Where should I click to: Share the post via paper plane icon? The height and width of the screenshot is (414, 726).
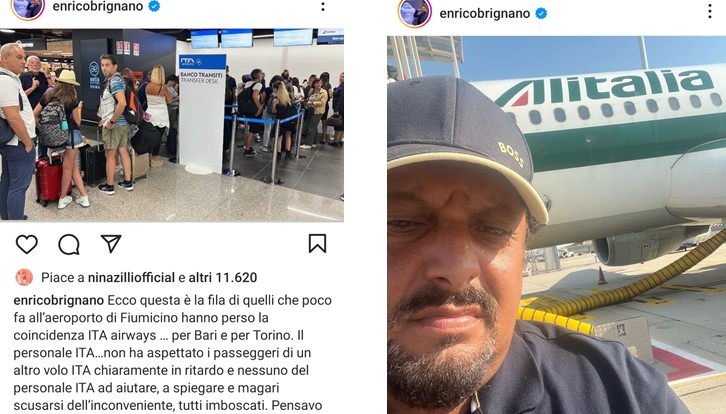pos(111,244)
